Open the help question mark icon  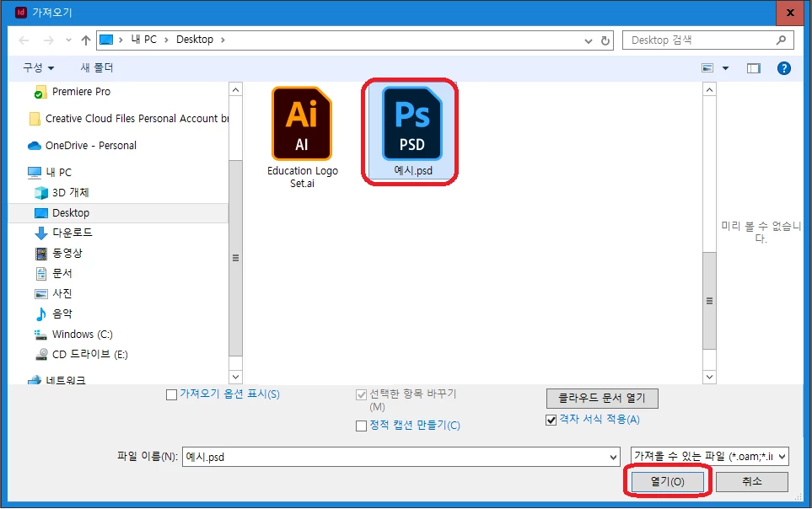click(x=784, y=67)
